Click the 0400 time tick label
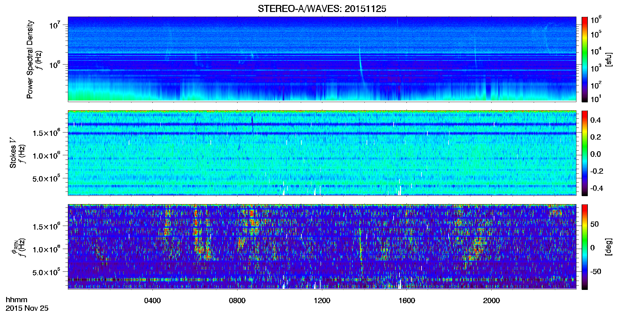 coord(152,301)
